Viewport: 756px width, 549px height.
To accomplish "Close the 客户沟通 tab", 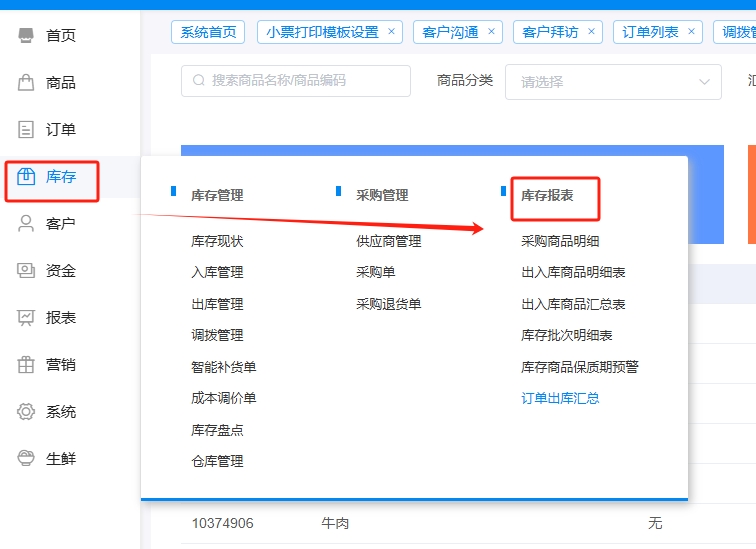I will [x=491, y=32].
